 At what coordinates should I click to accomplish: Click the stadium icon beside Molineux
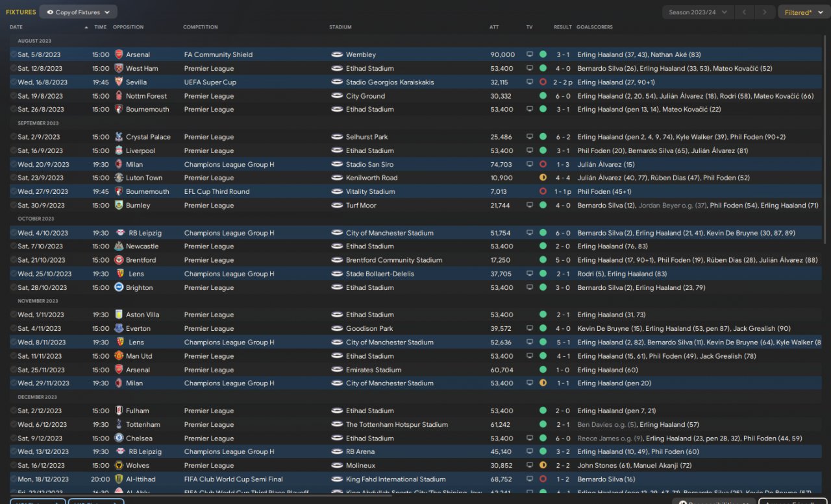tap(336, 466)
